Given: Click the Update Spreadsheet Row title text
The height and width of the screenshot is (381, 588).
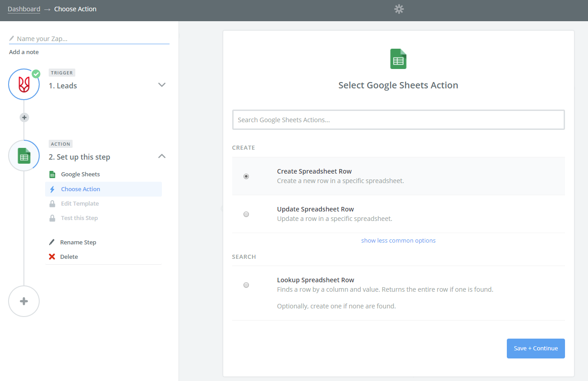Looking at the screenshot, I should click(315, 209).
